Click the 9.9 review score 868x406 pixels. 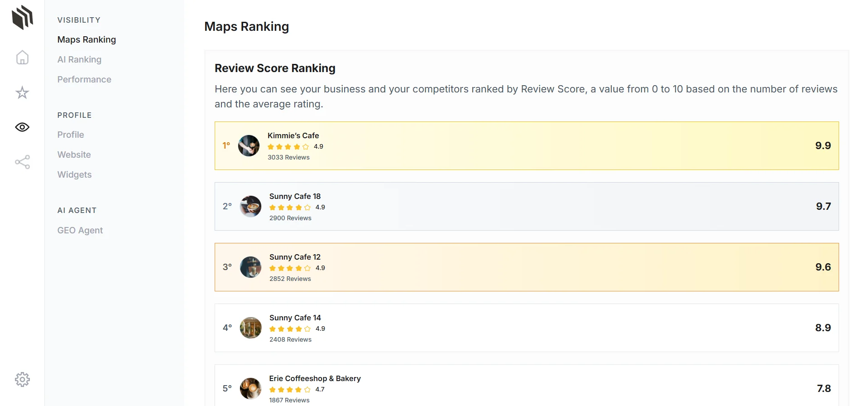click(823, 145)
